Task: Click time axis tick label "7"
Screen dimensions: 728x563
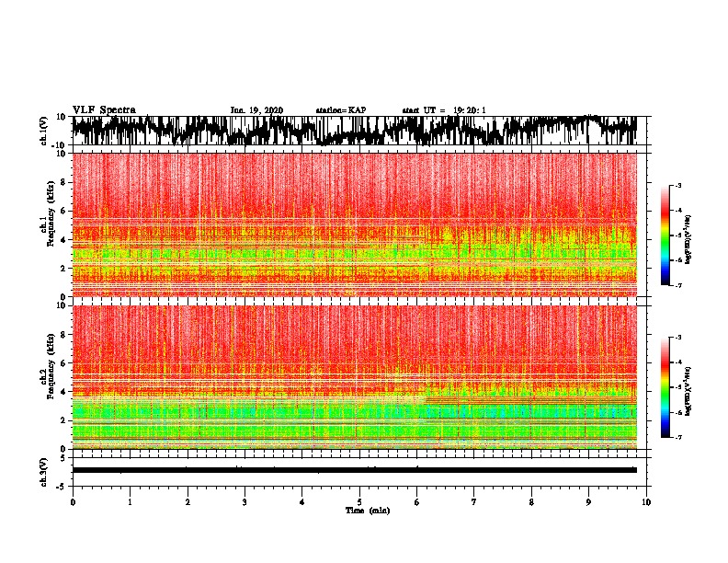Action: pyautogui.click(x=474, y=502)
